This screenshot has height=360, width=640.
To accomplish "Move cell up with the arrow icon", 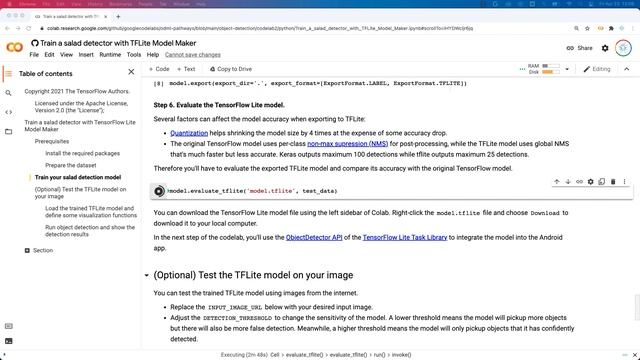I will pyautogui.click(x=557, y=182).
